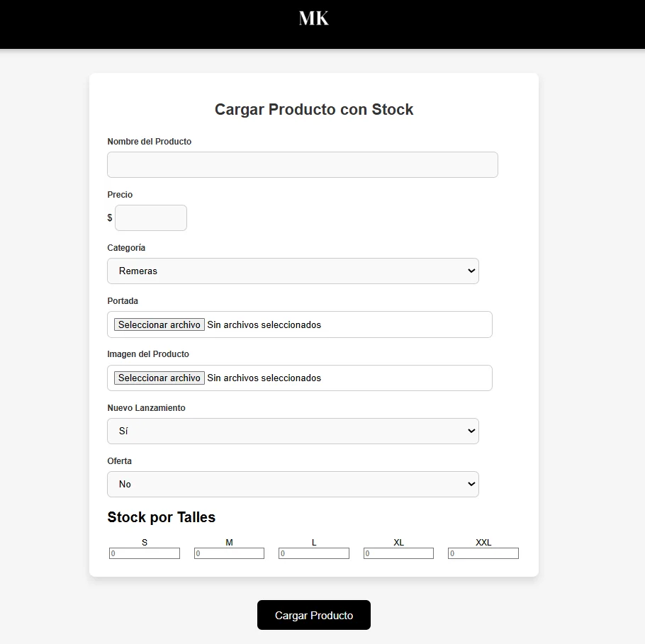
Task: Click the Portada file upload area
Action: (299, 324)
